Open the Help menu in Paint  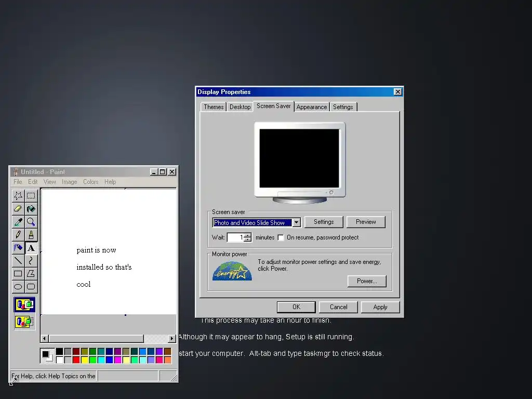pos(110,182)
